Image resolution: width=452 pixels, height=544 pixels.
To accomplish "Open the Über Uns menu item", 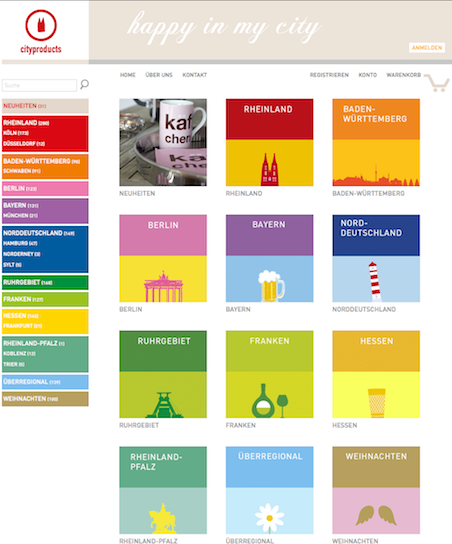I will tap(159, 75).
